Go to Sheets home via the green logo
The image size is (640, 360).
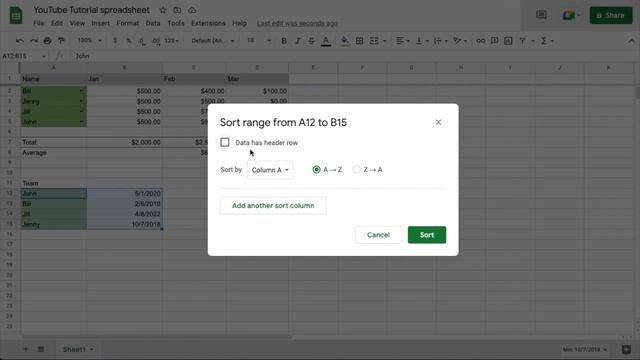coord(16,16)
